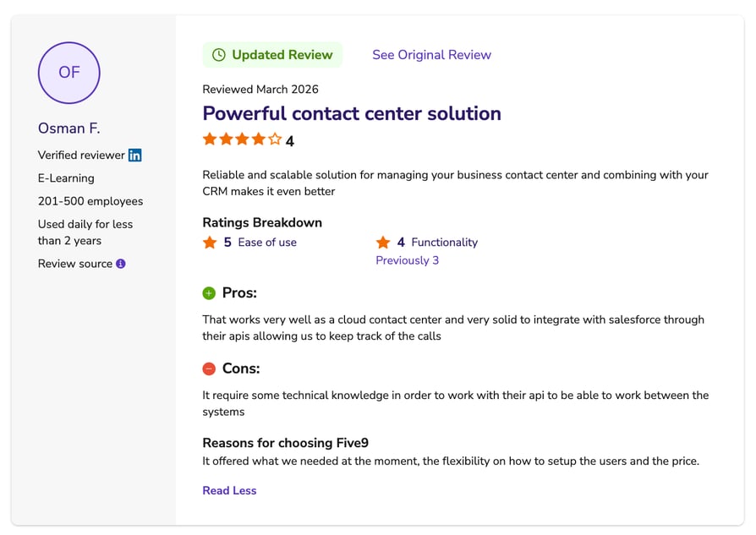Click the Reasons for choosing Five9 heading
This screenshot has width=756, height=535.
286,443
